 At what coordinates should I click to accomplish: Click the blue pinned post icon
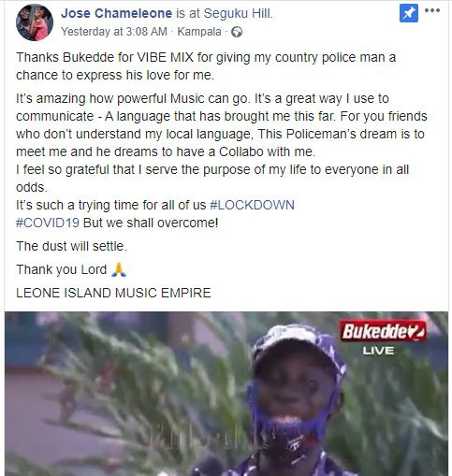409,14
